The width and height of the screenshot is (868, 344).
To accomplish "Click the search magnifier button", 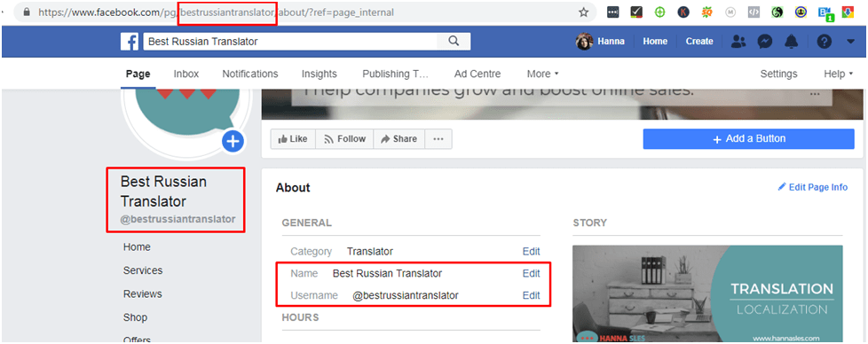I will tap(454, 42).
